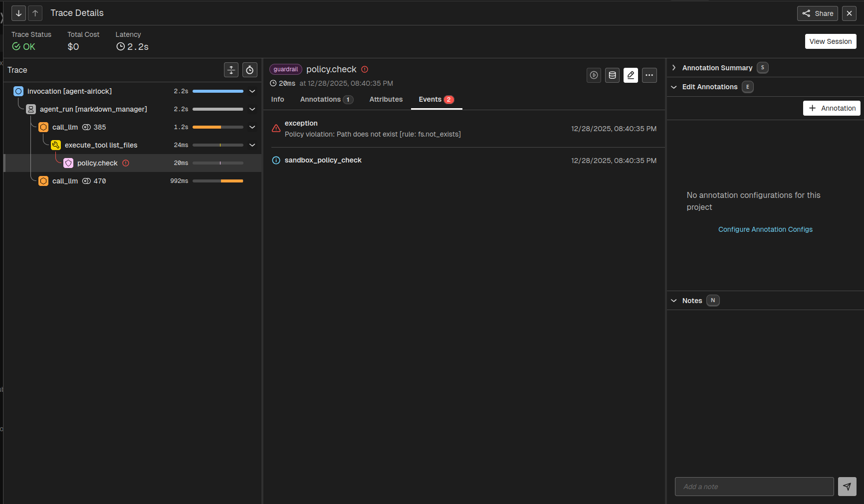
Task: Toggle the annotate pencil edit button
Action: 631,75
